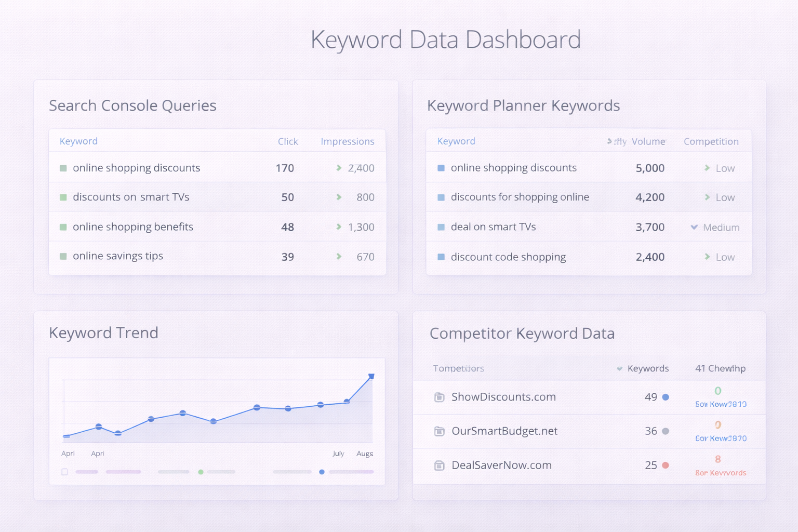Viewport: 798px width, 532px height.
Task: Select the Impressions column header
Action: pos(348,141)
